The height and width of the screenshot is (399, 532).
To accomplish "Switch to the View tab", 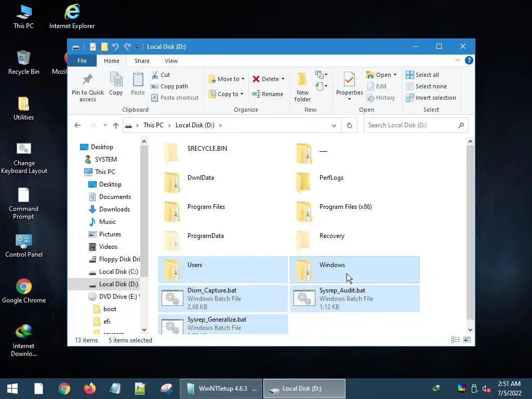I will (x=171, y=61).
